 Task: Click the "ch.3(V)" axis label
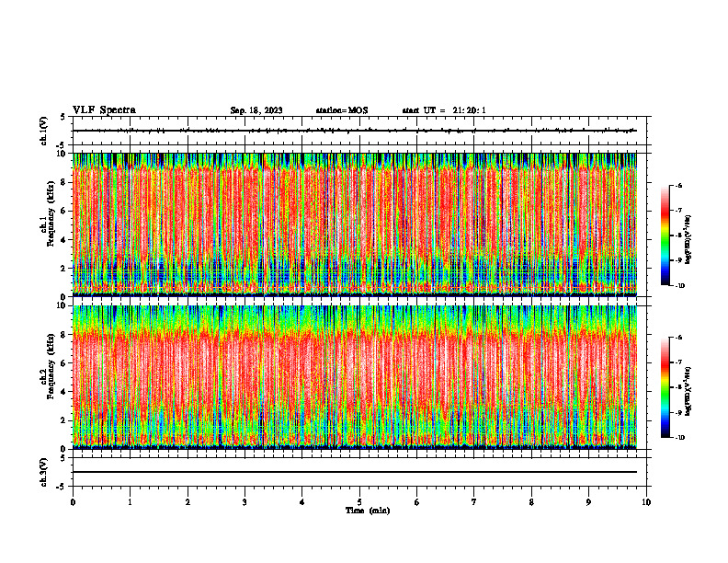43,472
